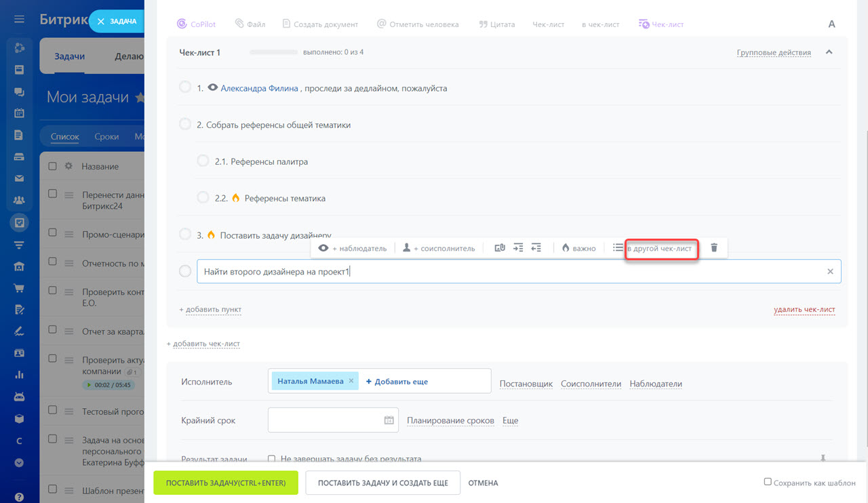This screenshot has height=503, width=868.
Task: Open workgroups people icon in the sidebar
Action: point(19,200)
